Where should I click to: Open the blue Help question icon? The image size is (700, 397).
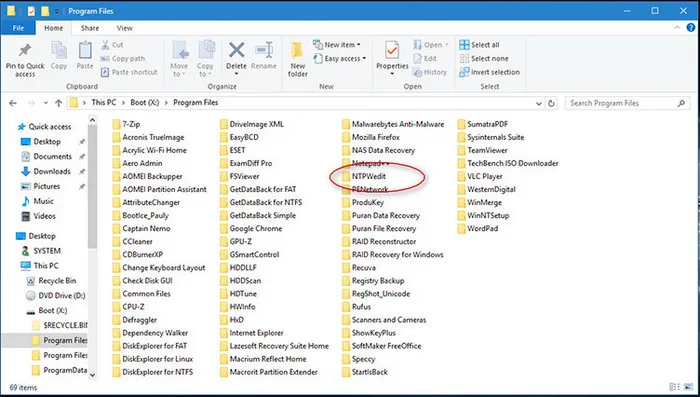coord(691,27)
